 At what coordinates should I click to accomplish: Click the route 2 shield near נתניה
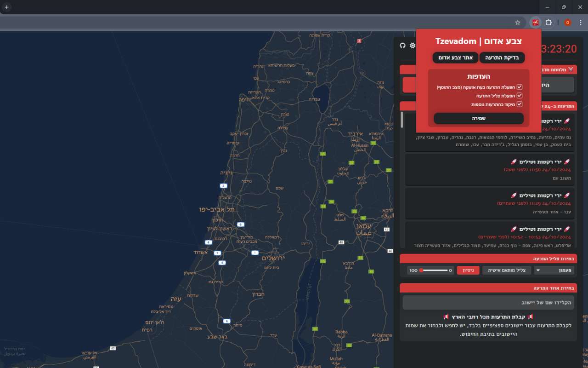tap(224, 186)
